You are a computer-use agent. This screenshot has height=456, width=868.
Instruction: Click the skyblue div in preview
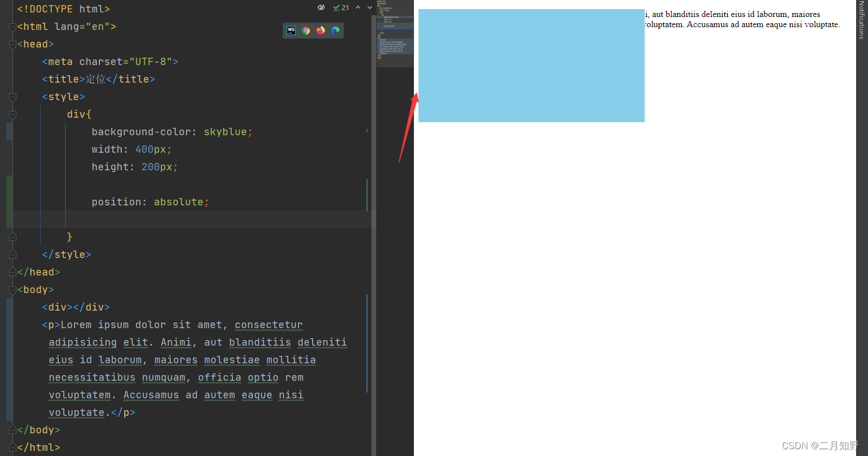[532, 66]
